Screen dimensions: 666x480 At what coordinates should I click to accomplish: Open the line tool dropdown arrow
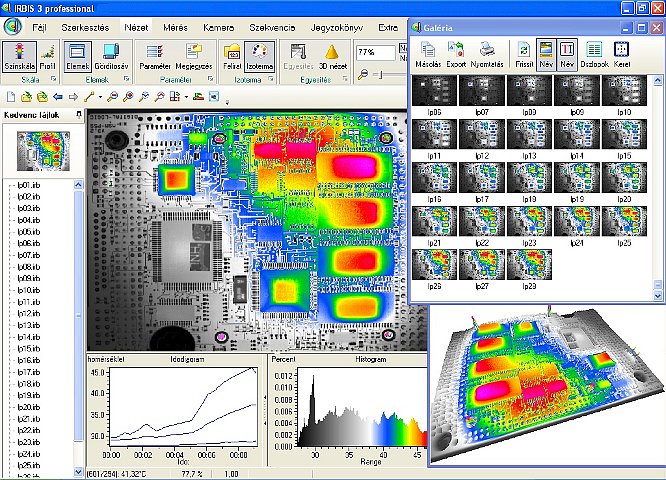click(100, 97)
